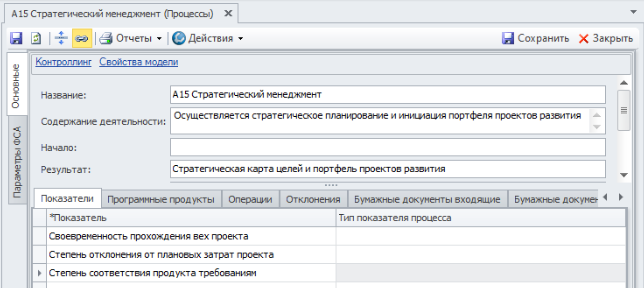Follow the Контроллинг link
The height and width of the screenshot is (288, 644).
pyautogui.click(x=64, y=62)
